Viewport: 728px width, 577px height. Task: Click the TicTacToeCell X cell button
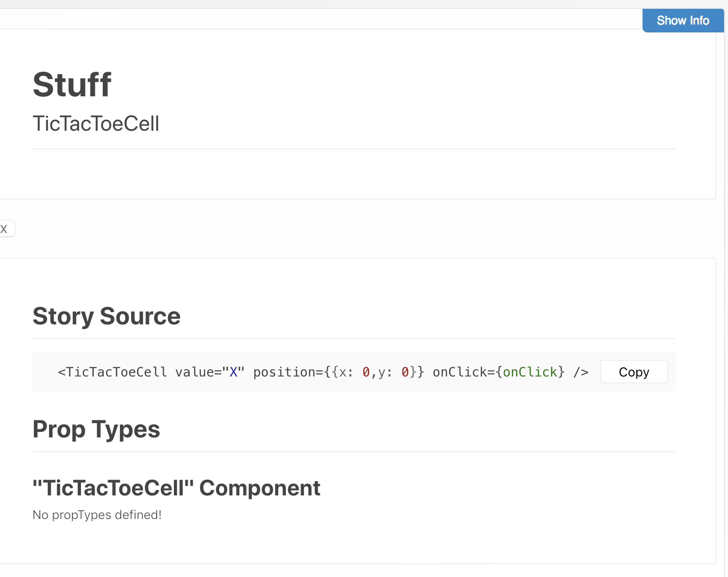coord(7,229)
